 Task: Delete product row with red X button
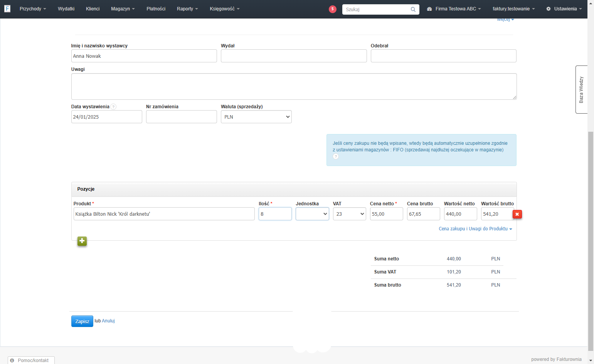tap(517, 214)
